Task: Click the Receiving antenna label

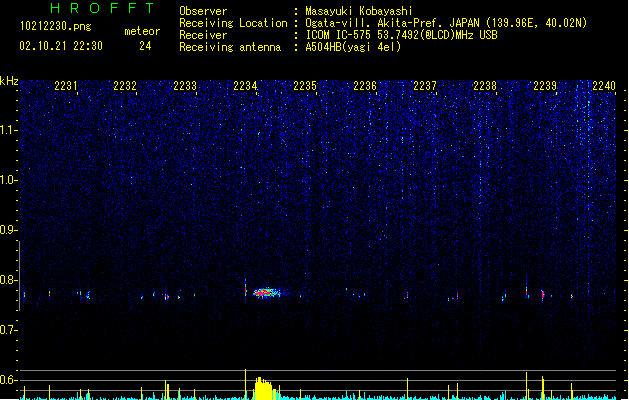Action: (x=230, y=47)
